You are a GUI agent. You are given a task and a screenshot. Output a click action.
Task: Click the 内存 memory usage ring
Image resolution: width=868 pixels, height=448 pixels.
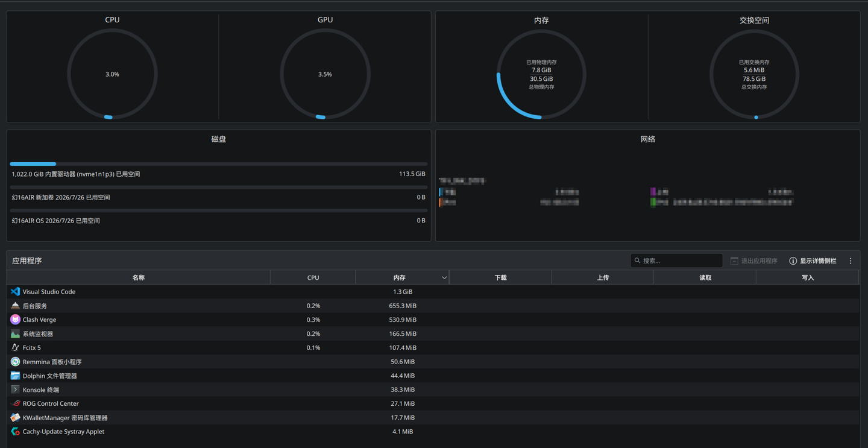tap(541, 74)
